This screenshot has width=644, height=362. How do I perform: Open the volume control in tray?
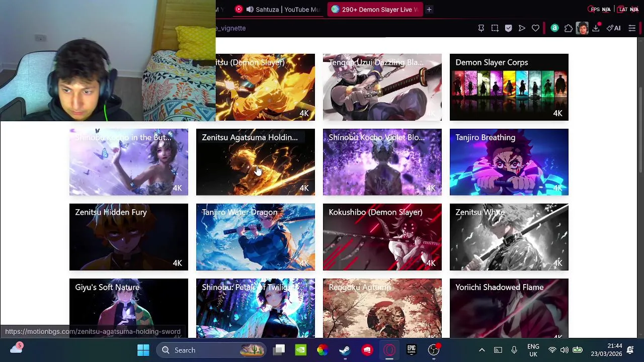point(565,350)
